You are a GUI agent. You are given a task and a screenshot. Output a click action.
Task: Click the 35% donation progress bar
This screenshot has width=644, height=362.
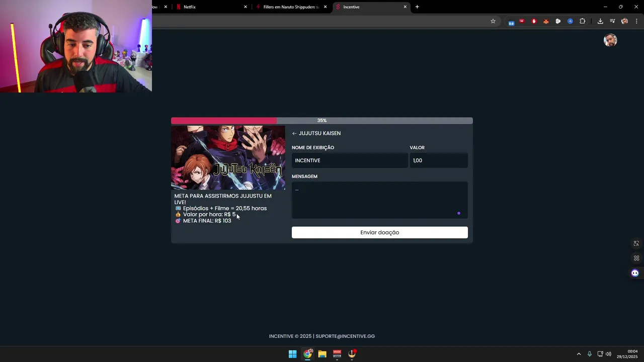pyautogui.click(x=322, y=121)
